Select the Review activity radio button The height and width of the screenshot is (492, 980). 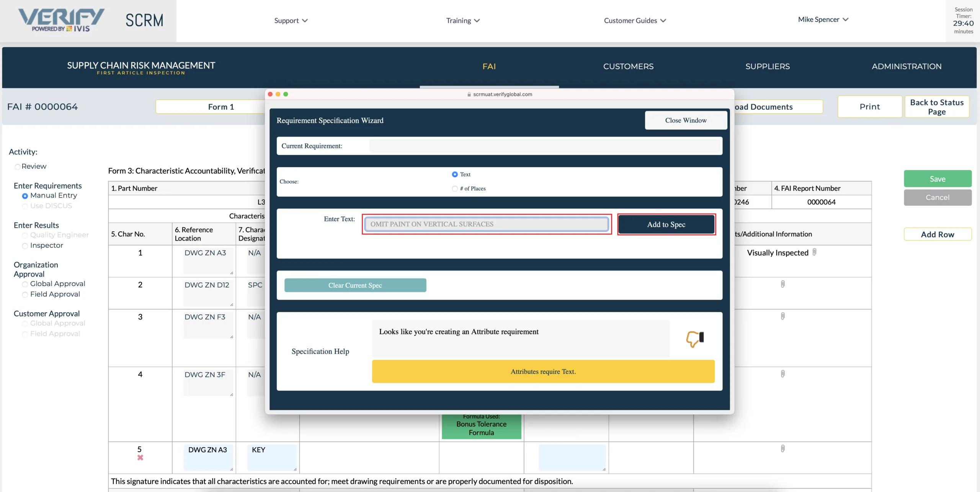tap(17, 167)
